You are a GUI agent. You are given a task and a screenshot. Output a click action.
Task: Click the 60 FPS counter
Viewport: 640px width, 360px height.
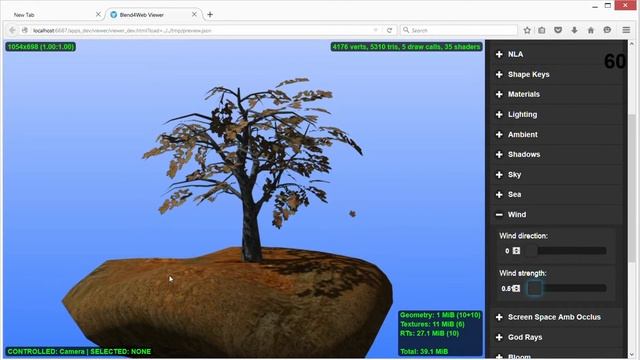(614, 62)
